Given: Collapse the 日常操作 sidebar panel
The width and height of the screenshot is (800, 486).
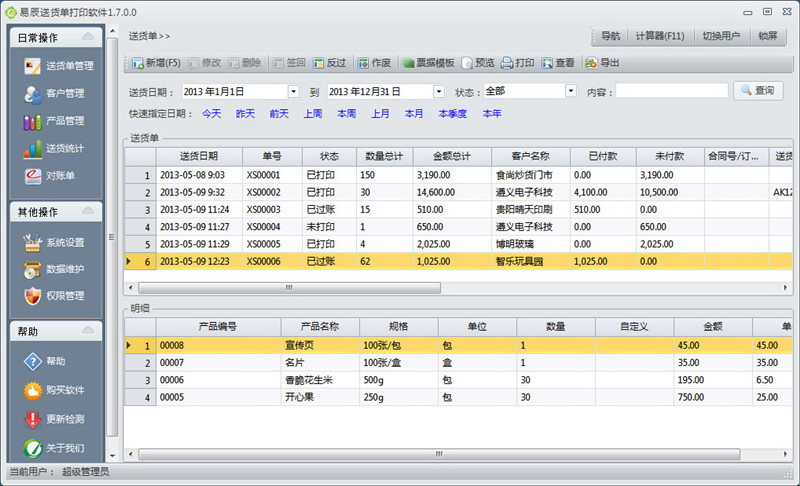Looking at the screenshot, I should (90, 37).
